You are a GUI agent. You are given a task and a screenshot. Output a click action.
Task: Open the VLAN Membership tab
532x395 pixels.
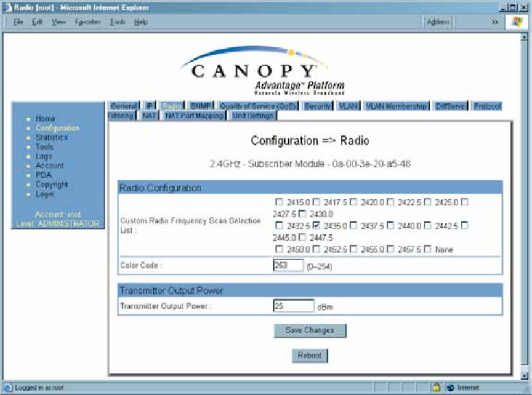click(x=397, y=106)
